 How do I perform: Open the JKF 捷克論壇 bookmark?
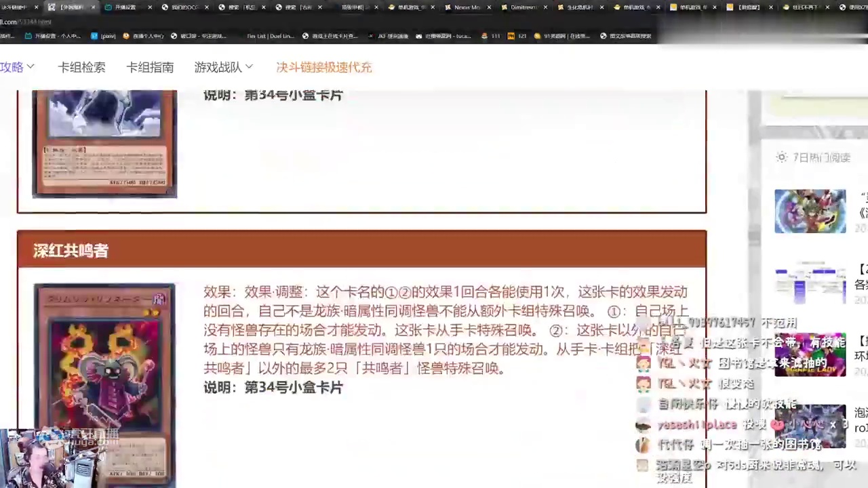click(x=388, y=36)
